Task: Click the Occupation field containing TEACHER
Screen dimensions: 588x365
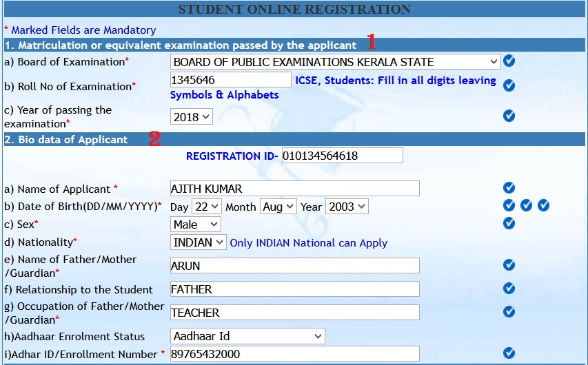Action: click(295, 313)
